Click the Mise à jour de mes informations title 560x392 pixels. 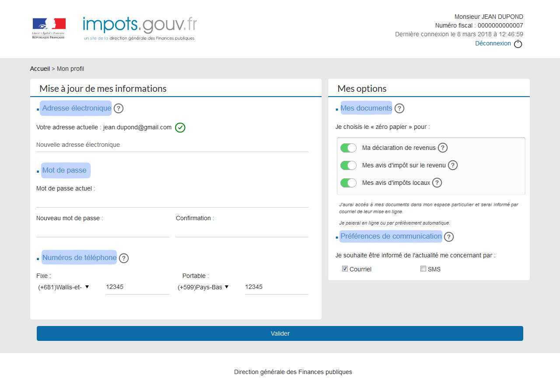[x=103, y=88]
